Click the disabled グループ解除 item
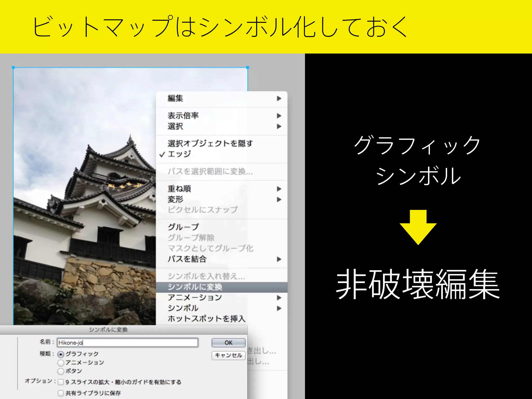 (222, 238)
